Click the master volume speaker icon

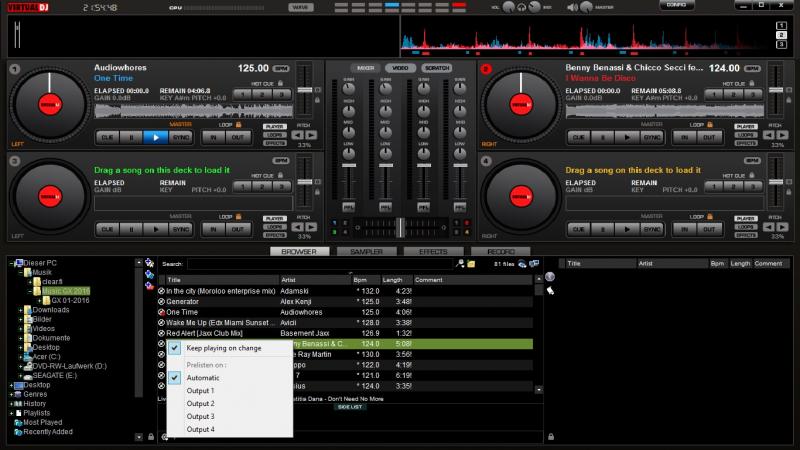coord(572,7)
